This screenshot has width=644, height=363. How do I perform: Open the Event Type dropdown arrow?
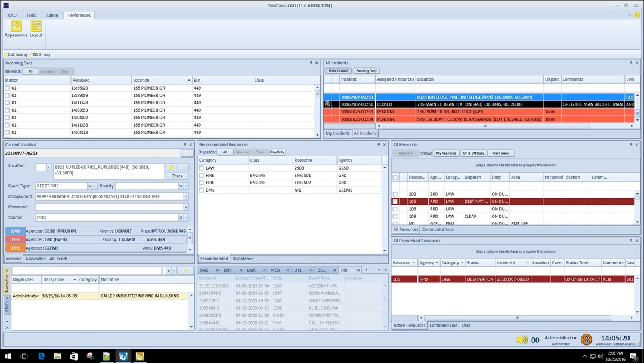[95, 186]
